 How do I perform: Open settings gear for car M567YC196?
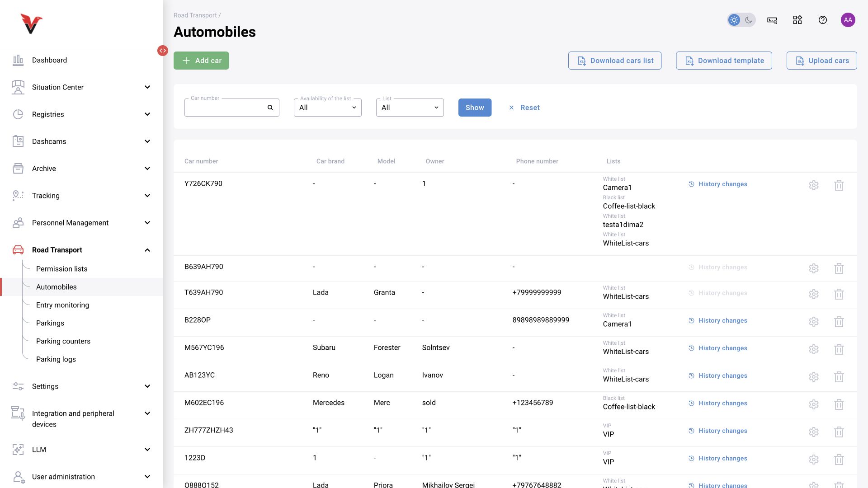click(x=814, y=349)
